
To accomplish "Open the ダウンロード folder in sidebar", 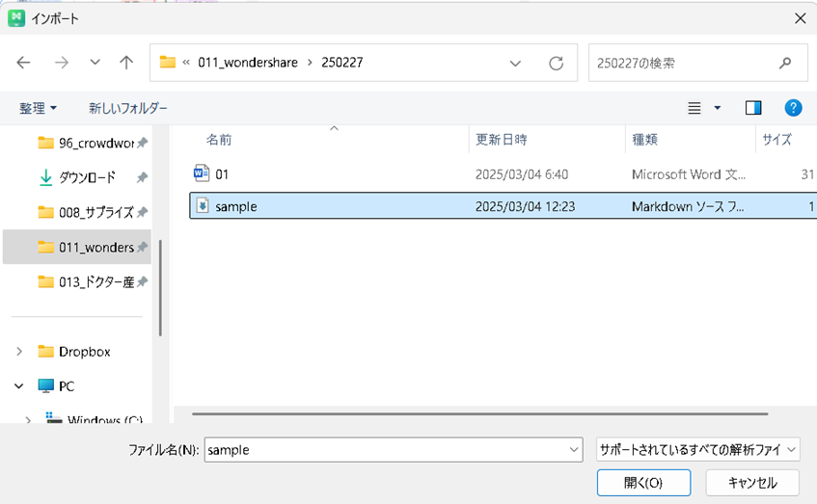I will click(x=77, y=177).
